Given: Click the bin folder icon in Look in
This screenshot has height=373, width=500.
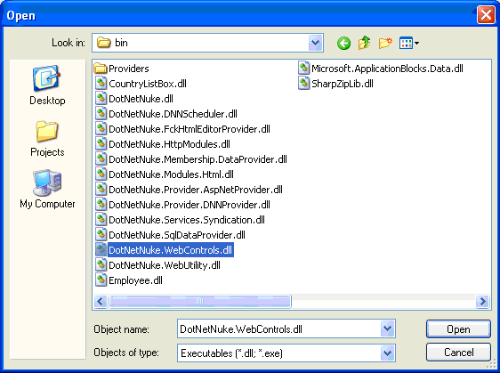Looking at the screenshot, I should click(x=104, y=43).
